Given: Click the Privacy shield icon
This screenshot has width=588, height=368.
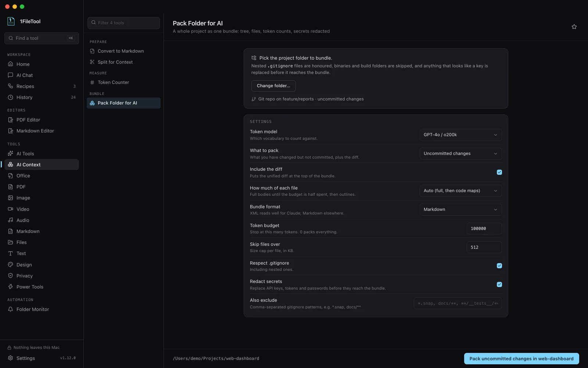Looking at the screenshot, I should click(x=11, y=276).
